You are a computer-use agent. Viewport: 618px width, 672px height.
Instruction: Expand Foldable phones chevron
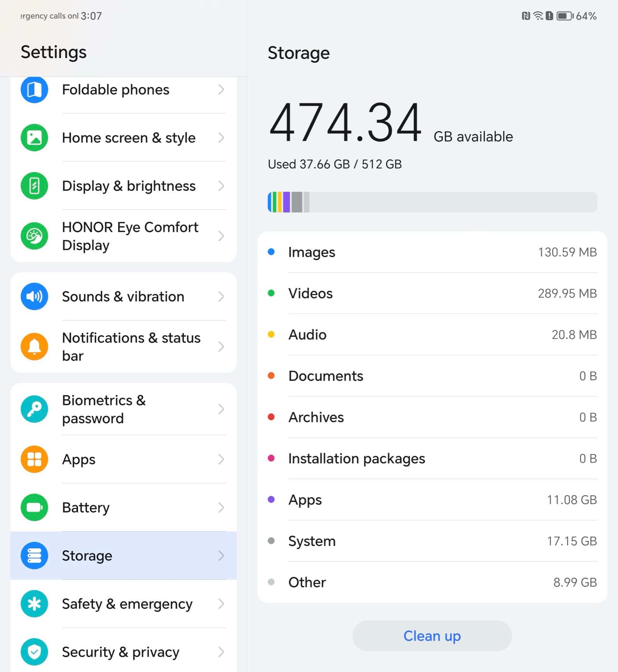[x=221, y=90]
